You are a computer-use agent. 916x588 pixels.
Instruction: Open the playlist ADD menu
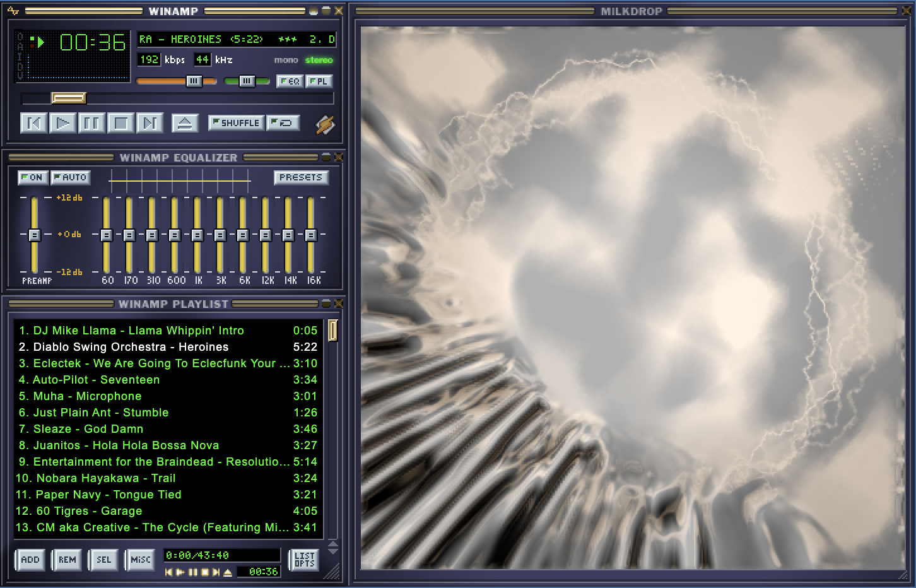(30, 560)
